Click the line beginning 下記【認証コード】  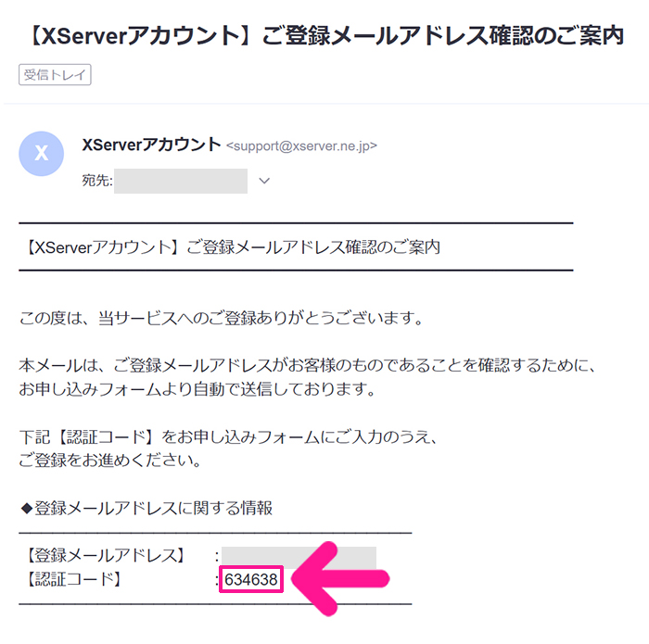click(x=228, y=436)
